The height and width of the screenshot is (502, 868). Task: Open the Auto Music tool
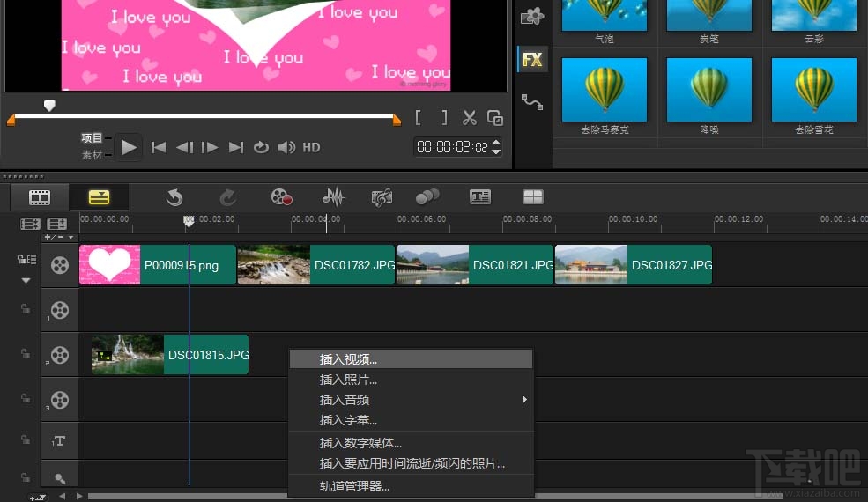(382, 197)
